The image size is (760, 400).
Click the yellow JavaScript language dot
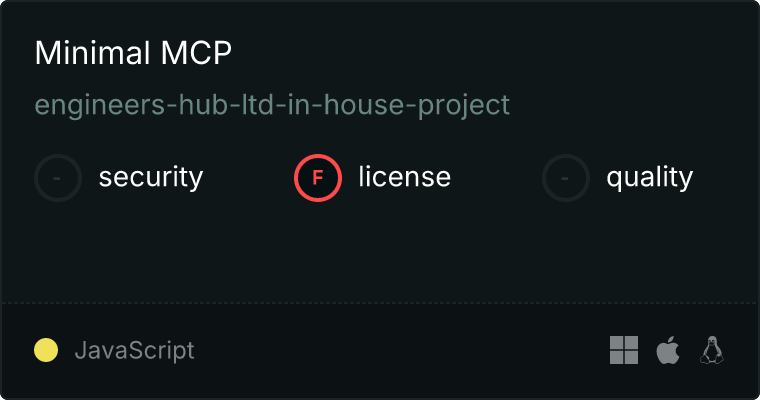(46, 350)
